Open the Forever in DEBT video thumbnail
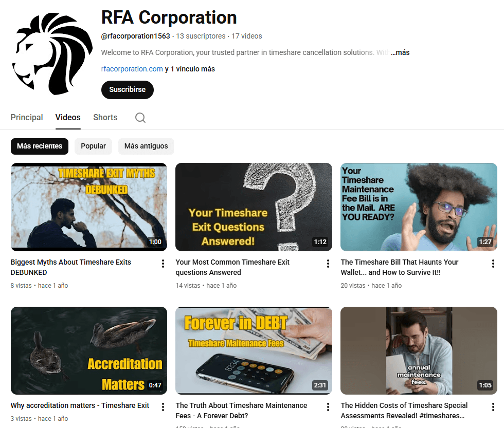 point(254,350)
